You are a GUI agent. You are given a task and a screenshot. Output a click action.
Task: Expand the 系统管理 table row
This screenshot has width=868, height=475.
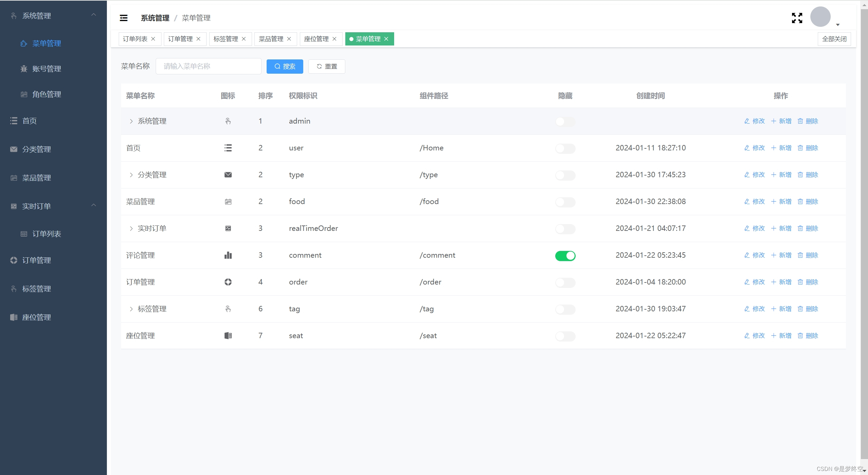(x=131, y=121)
